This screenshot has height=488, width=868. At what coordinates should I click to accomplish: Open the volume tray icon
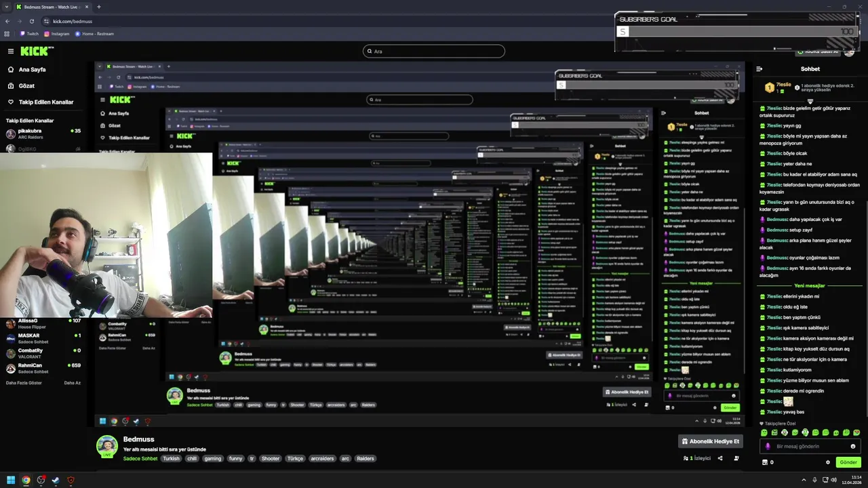pyautogui.click(x=833, y=480)
